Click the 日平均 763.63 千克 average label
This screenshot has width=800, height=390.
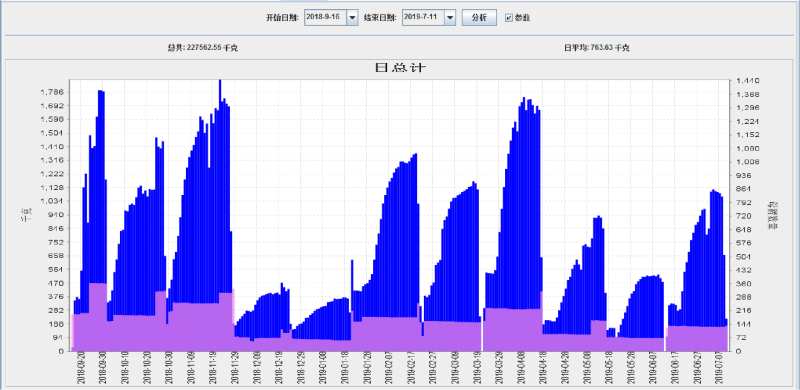tap(596, 48)
